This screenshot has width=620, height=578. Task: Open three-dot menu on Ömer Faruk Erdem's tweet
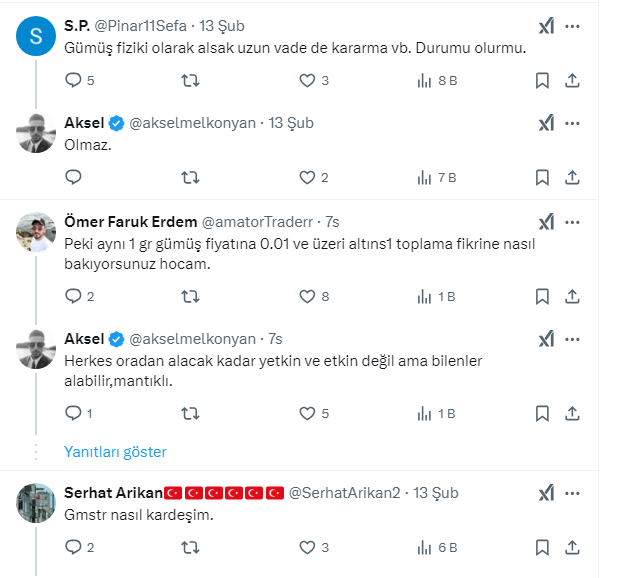pos(573,221)
